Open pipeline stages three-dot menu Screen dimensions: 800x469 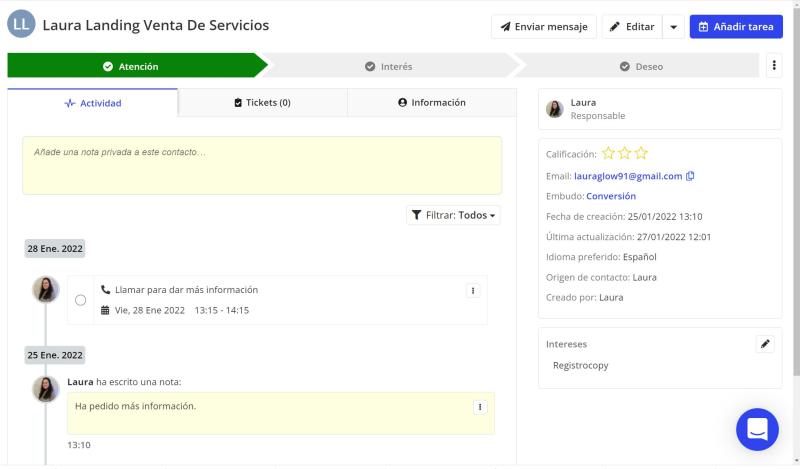click(x=774, y=66)
